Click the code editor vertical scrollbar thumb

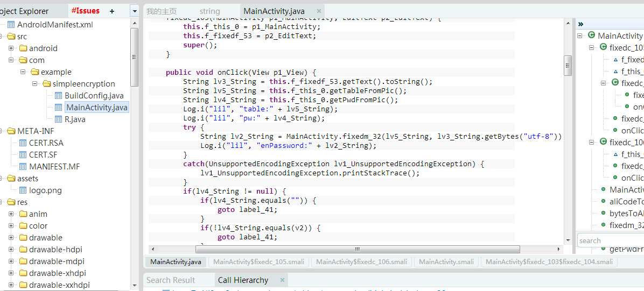coord(568,66)
